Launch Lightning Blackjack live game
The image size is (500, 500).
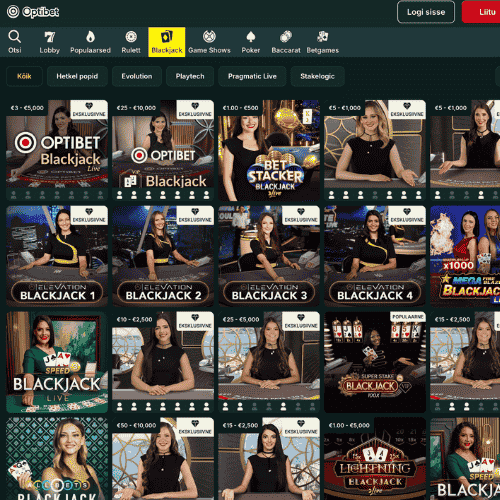[x=375, y=459]
